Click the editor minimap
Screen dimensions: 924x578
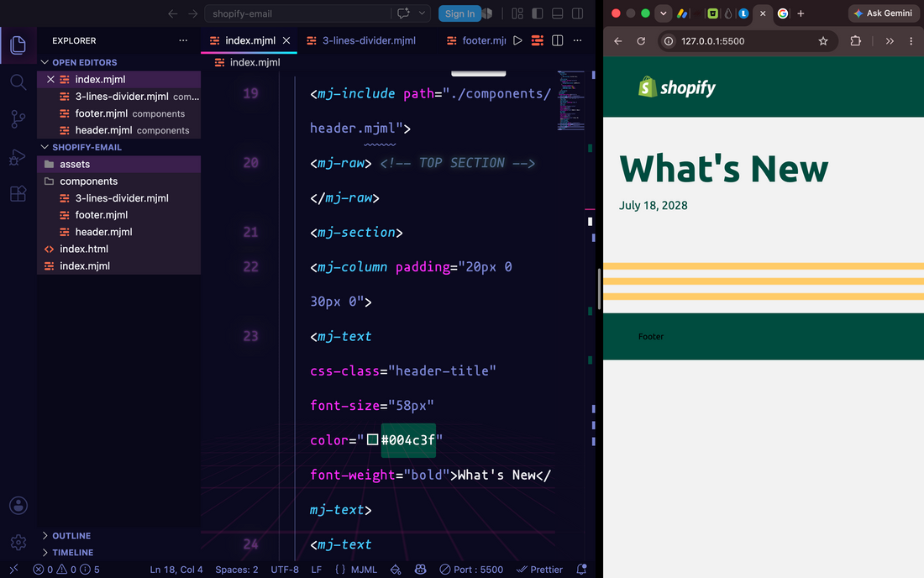point(570,100)
